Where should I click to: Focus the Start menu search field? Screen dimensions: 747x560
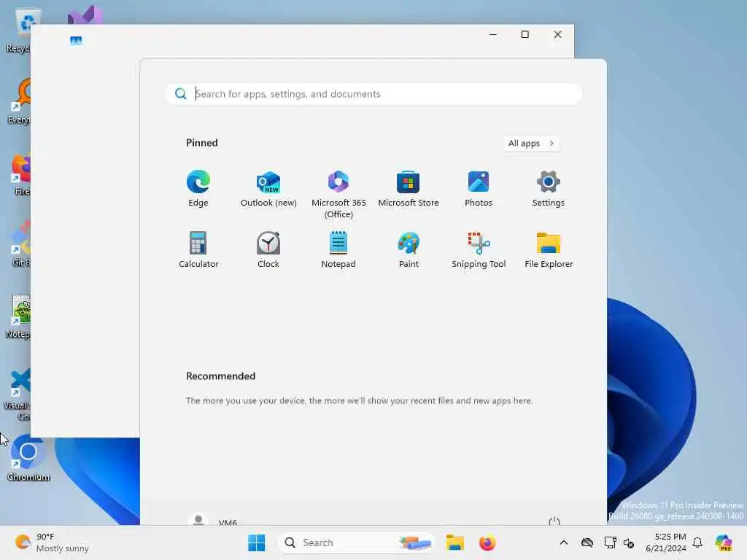(x=373, y=94)
